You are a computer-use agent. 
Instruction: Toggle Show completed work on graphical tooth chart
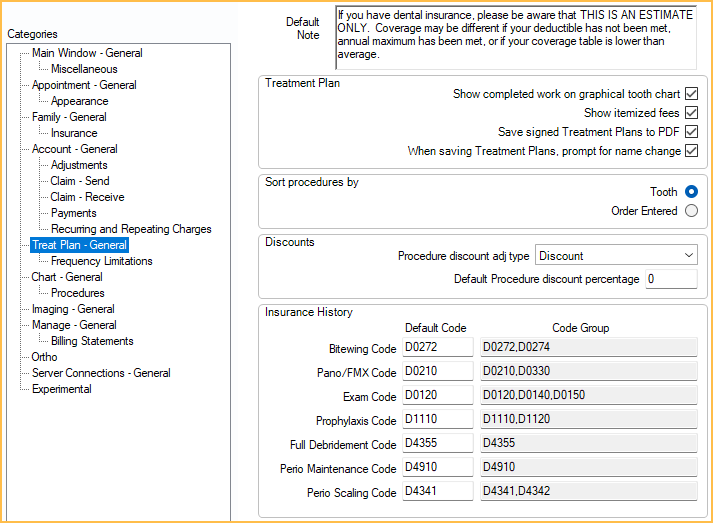coord(691,94)
